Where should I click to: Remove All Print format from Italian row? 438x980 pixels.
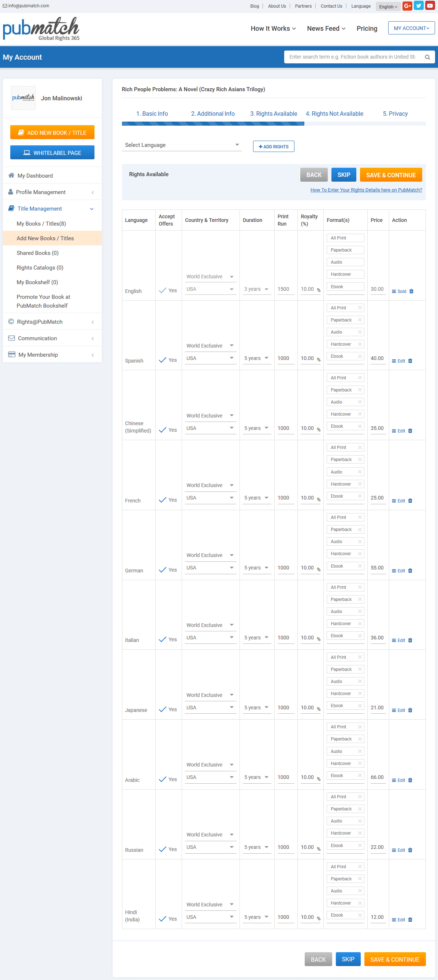coord(360,587)
